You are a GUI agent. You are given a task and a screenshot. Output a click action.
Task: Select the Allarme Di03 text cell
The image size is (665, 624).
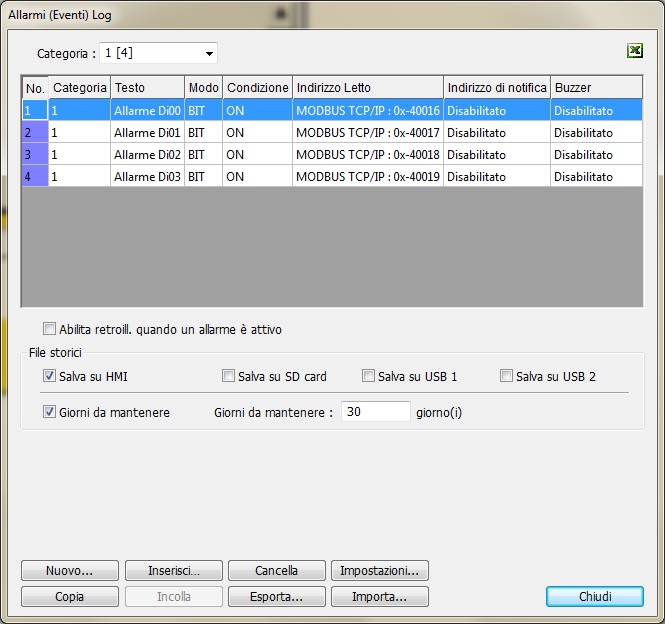(148, 176)
